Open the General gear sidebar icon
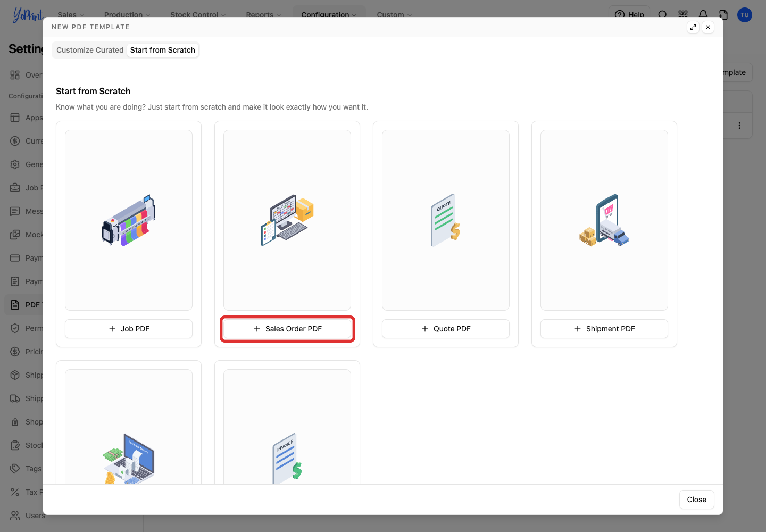Viewport: 766px width, 532px height. click(x=15, y=164)
